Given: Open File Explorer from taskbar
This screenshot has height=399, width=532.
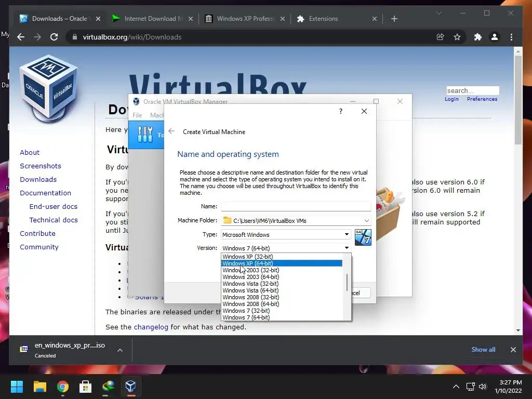Looking at the screenshot, I should (x=39, y=387).
